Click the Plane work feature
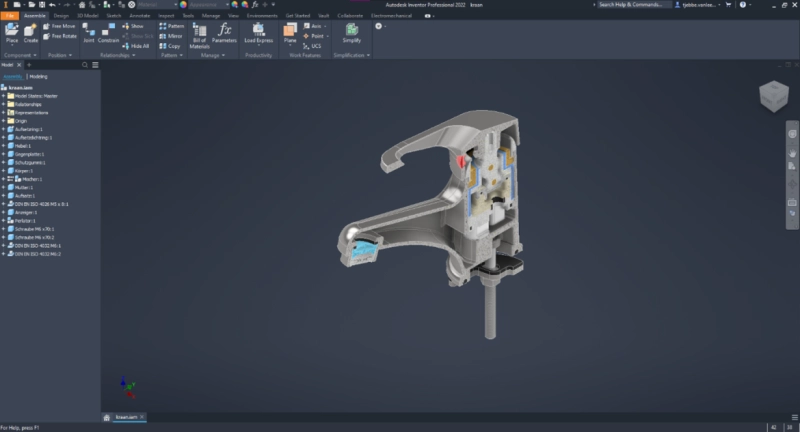The width and height of the screenshot is (800, 432). coord(290,33)
